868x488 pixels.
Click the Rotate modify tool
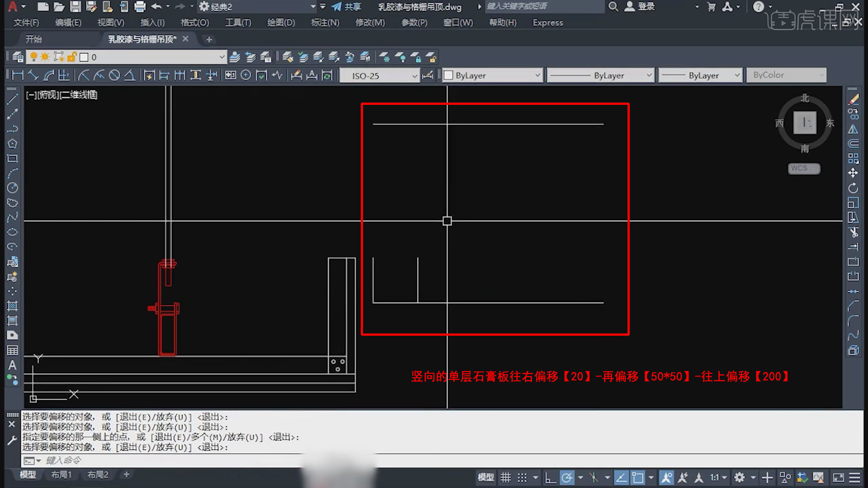pyautogui.click(x=853, y=188)
